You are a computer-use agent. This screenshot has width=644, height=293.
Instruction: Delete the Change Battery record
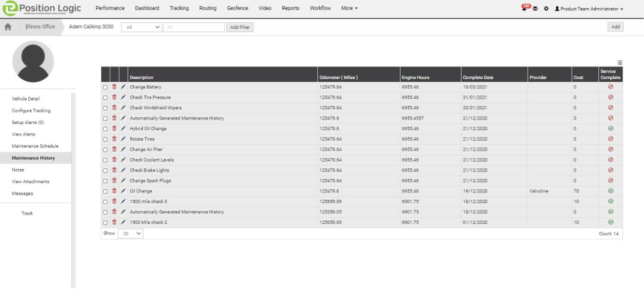pos(114,87)
